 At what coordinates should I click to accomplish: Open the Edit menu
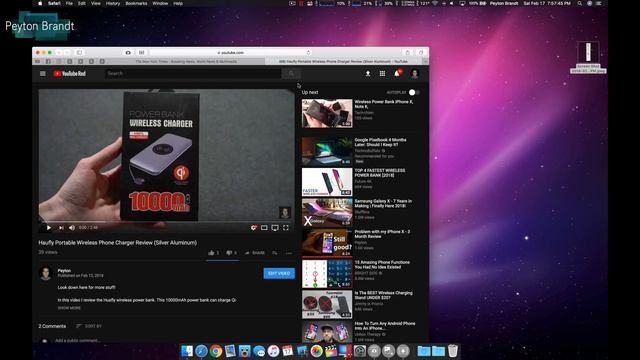pos(82,3)
